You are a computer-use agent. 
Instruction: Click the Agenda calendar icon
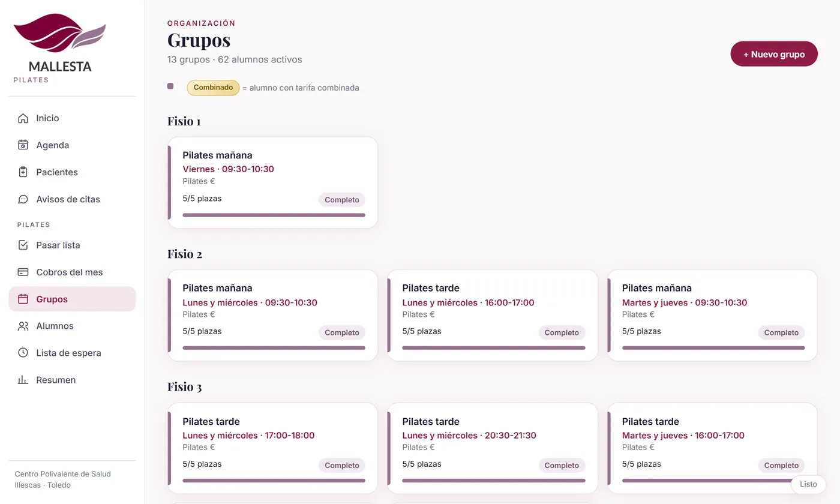pos(23,145)
